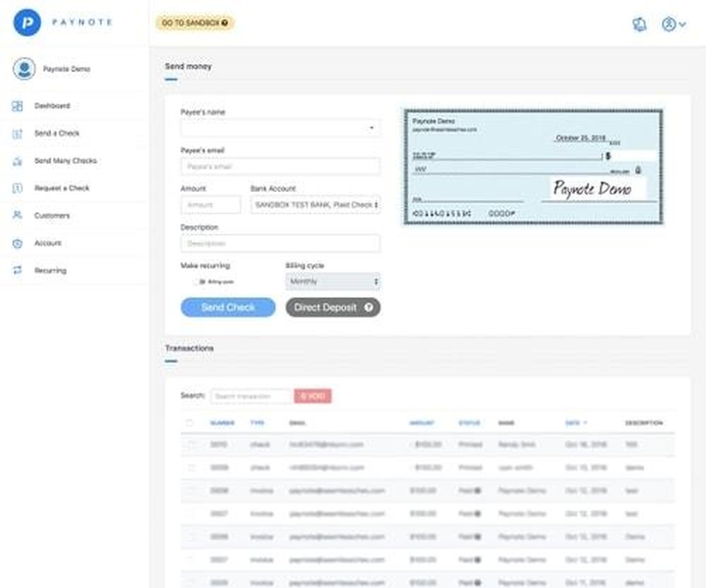This screenshot has height=588, width=706.
Task: Click the Paynote Demo signature on check
Action: 592,188
